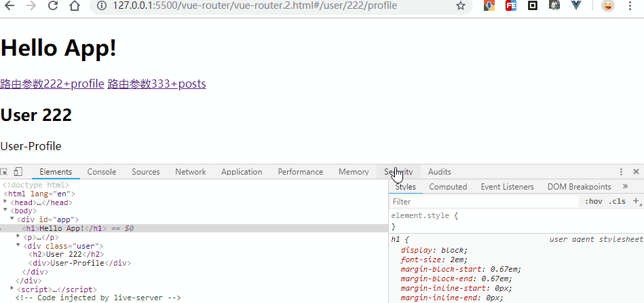644x303 pixels.
Task: Switch to the Console tab
Action: tap(102, 172)
